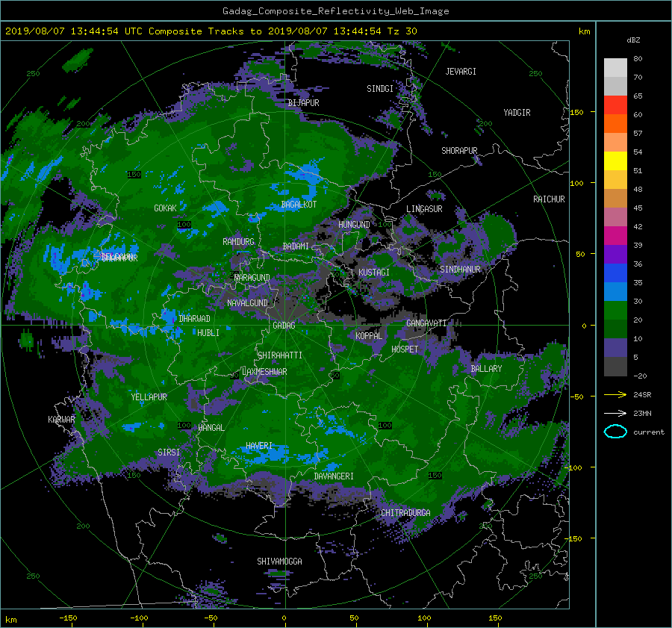
Task: Click the NARAGUND label
Action: point(252,278)
